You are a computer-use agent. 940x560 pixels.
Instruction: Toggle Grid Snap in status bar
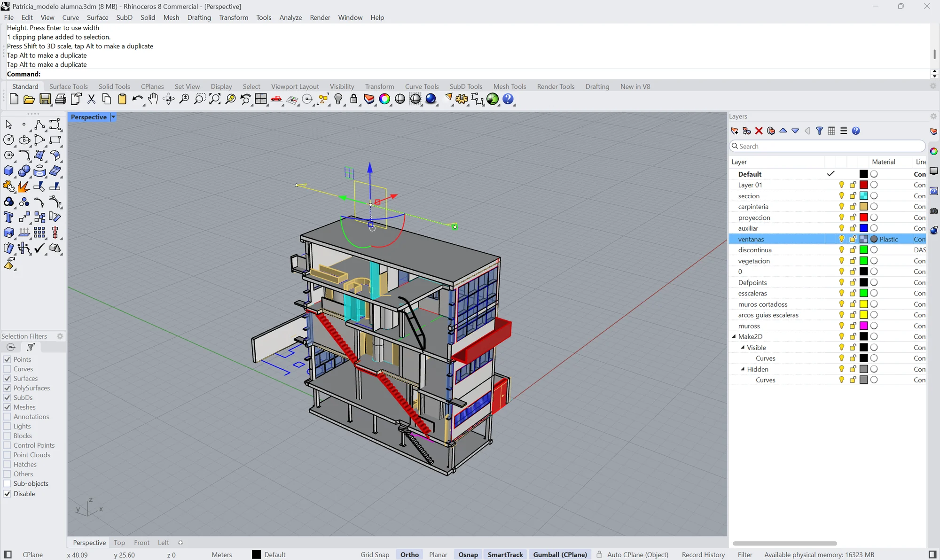[375, 555]
